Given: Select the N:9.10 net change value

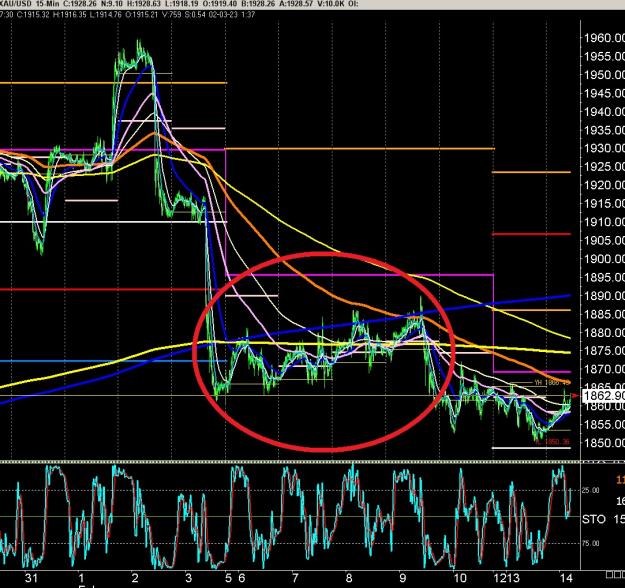Looking at the screenshot, I should click(113, 4).
